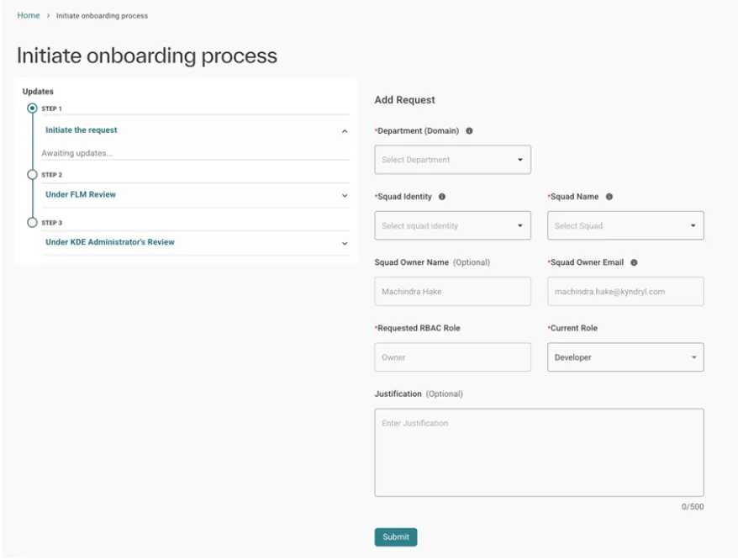Click info icon beside Squad Owner Email
The width and height of the screenshot is (738, 560).
[634, 263]
